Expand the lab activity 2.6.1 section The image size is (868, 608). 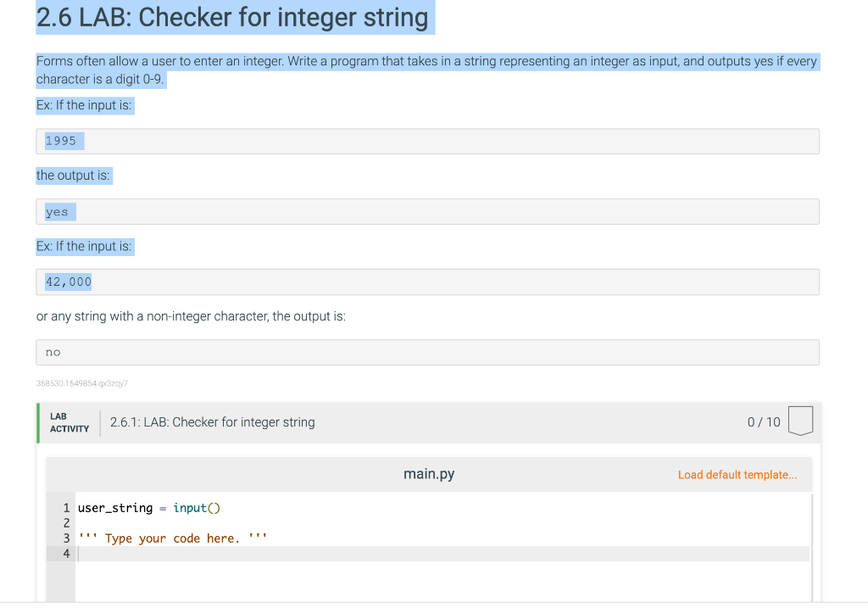point(212,421)
